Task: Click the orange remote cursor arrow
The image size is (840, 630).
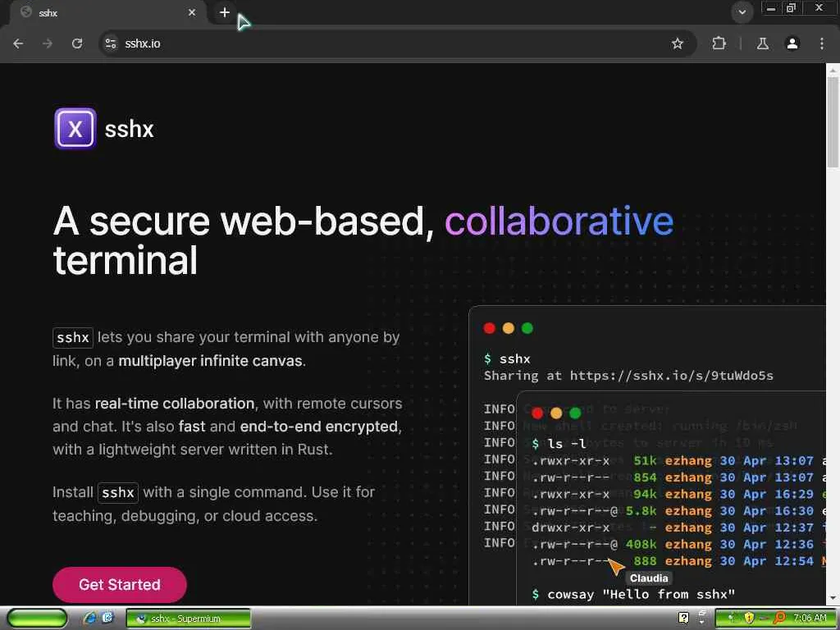Action: (x=617, y=566)
